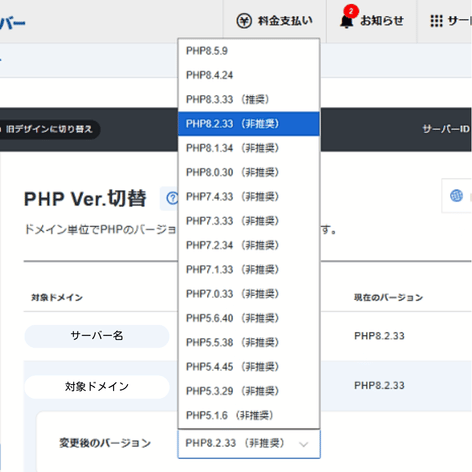Image resolution: width=472 pixels, height=472 pixels.
Task: Select PHP5.6.40 (非推奨) option
Action: click(249, 318)
